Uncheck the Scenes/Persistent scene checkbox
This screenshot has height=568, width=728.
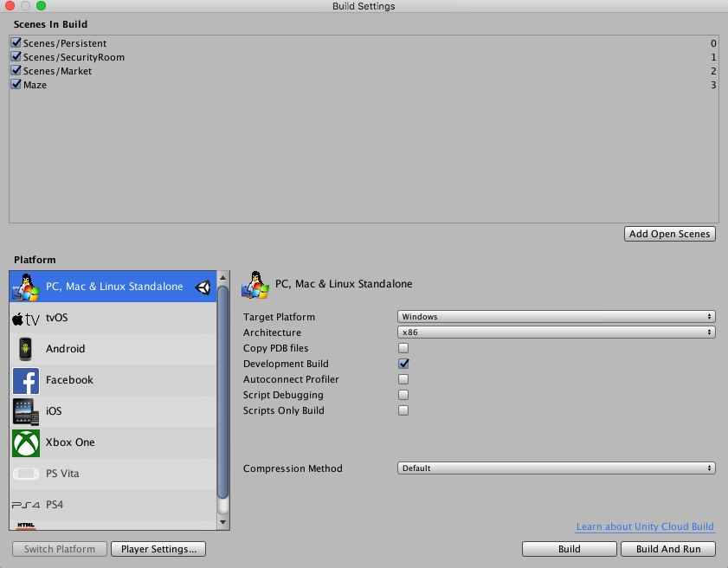pyautogui.click(x=16, y=42)
